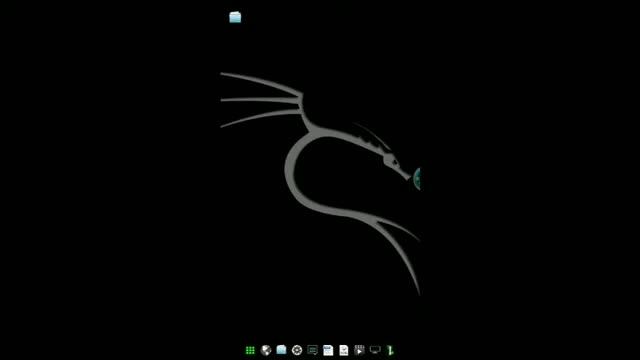This screenshot has height=360, width=640.
Task: Open the settings gear icon in dock
Action: (297, 350)
